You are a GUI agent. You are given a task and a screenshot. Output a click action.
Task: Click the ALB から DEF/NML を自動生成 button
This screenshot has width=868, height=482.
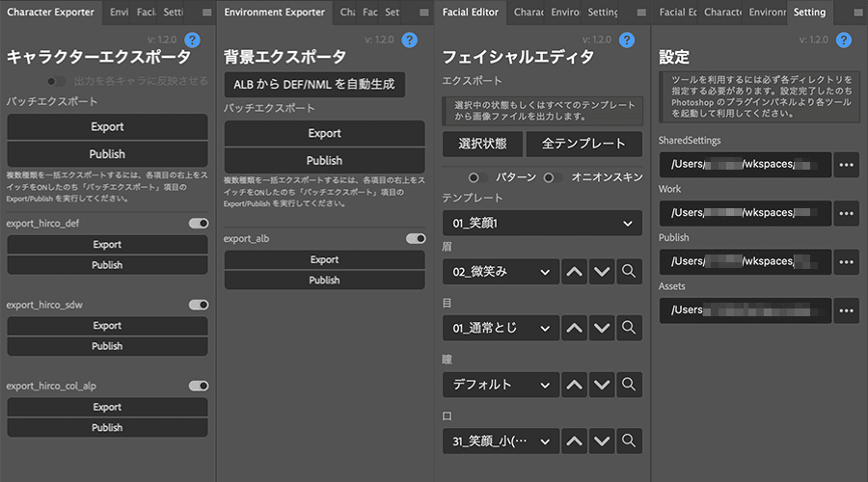[x=314, y=84]
